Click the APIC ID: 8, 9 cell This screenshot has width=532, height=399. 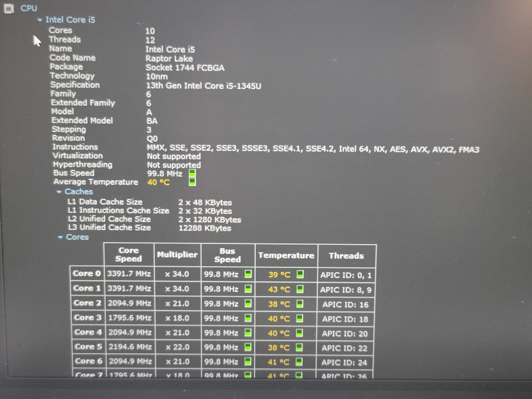346,290
